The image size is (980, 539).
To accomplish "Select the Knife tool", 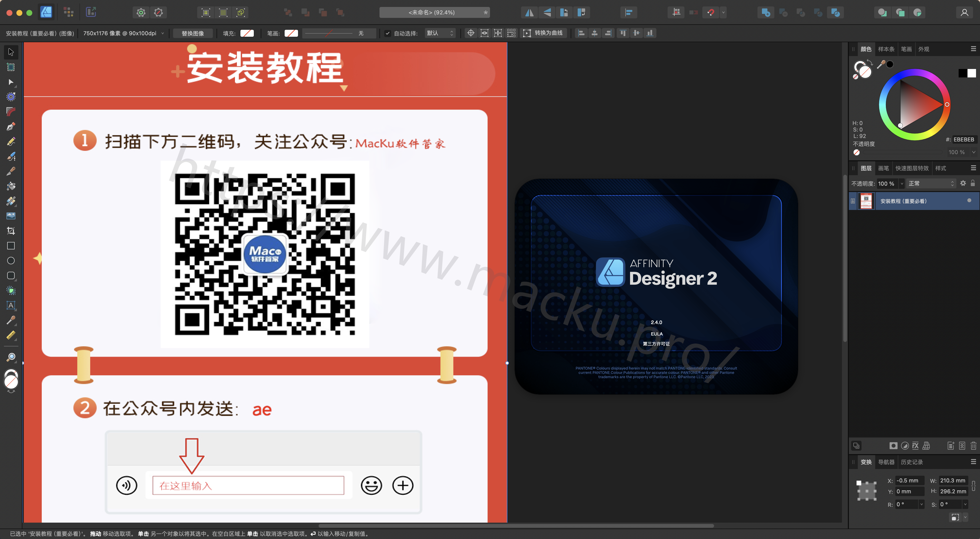I will click(x=11, y=171).
